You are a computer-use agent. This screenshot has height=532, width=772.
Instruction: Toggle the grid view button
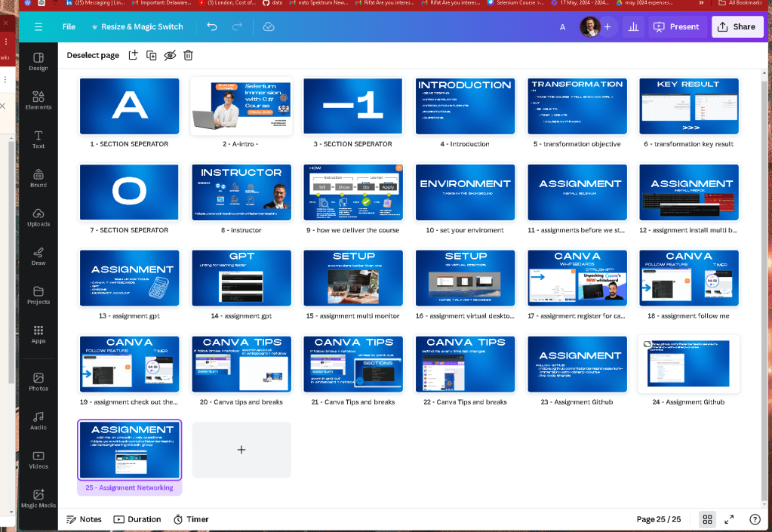coord(708,519)
